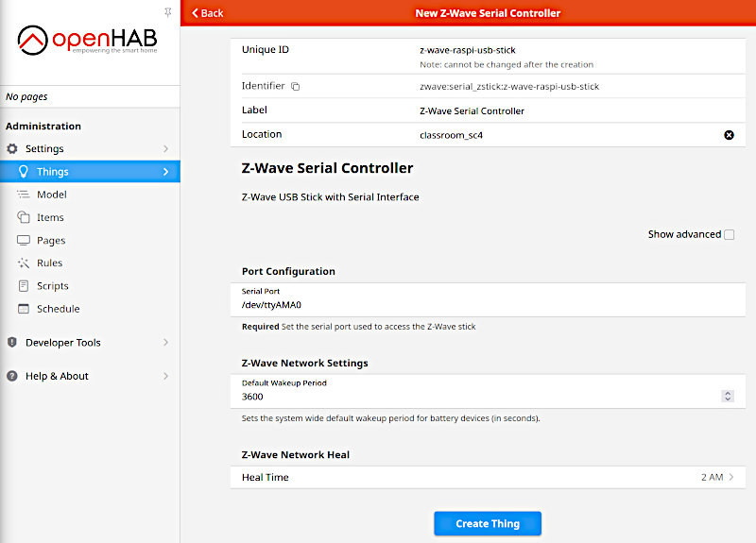This screenshot has height=543, width=756.
Task: Go back with the Back link
Action: click(x=208, y=13)
